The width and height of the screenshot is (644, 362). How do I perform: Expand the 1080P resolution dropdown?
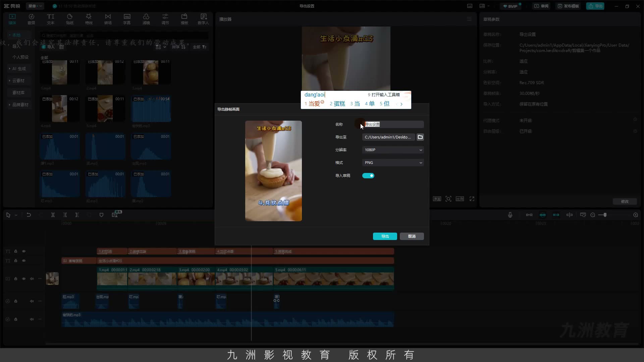(393, 150)
